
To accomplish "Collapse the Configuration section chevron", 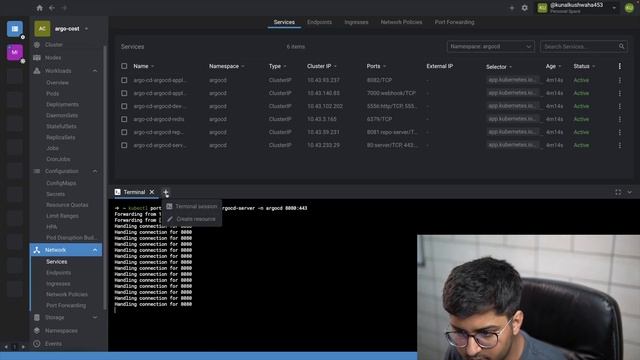I will (x=95, y=171).
